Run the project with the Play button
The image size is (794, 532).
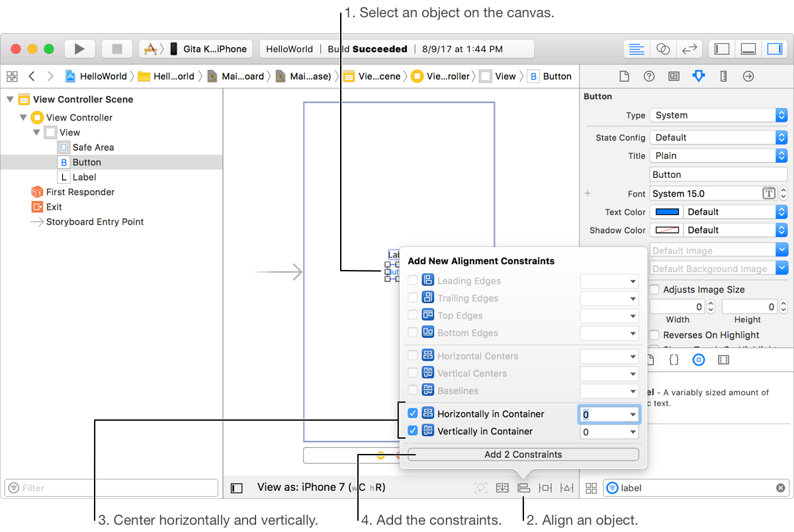click(x=79, y=49)
